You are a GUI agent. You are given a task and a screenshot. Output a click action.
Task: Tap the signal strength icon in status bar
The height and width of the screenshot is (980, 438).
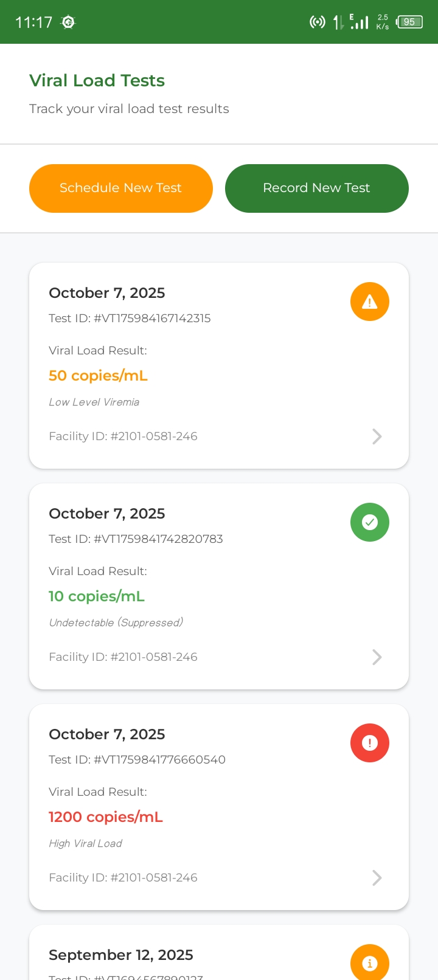pos(360,22)
